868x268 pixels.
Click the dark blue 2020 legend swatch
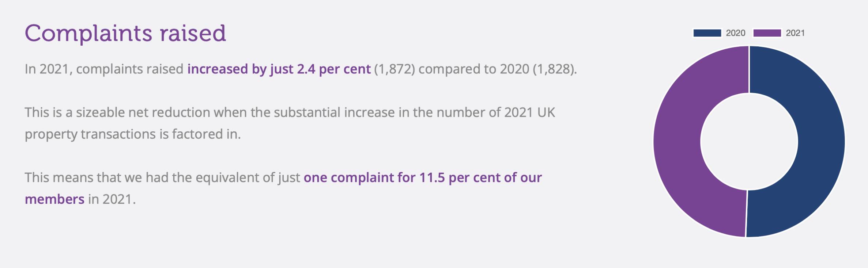[x=707, y=33]
